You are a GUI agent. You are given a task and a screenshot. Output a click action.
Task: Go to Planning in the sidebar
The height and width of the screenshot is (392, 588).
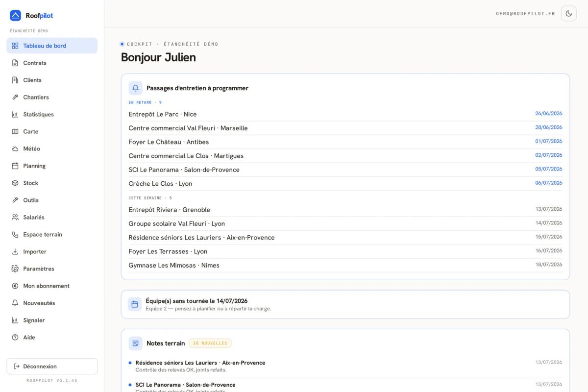[x=52, y=166]
